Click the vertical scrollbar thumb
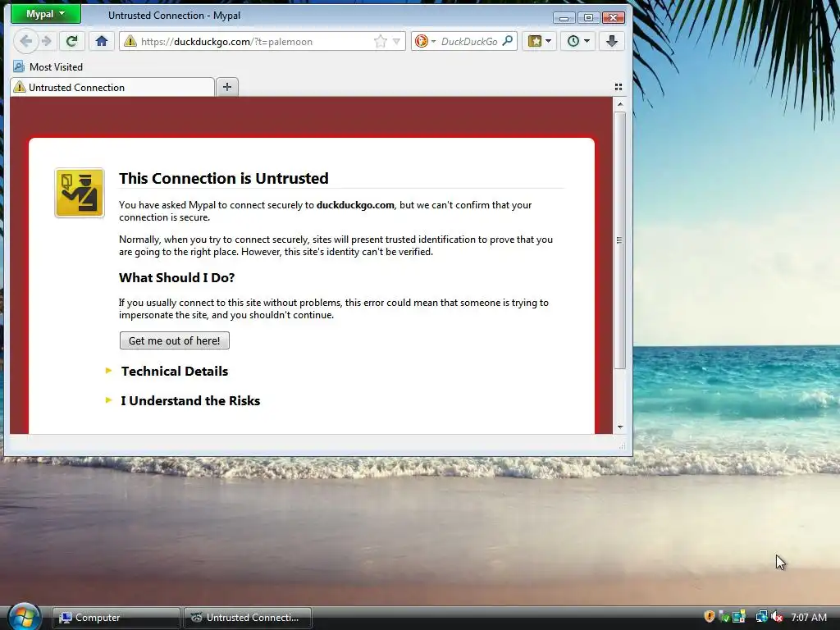This screenshot has height=630, width=840. click(620, 240)
